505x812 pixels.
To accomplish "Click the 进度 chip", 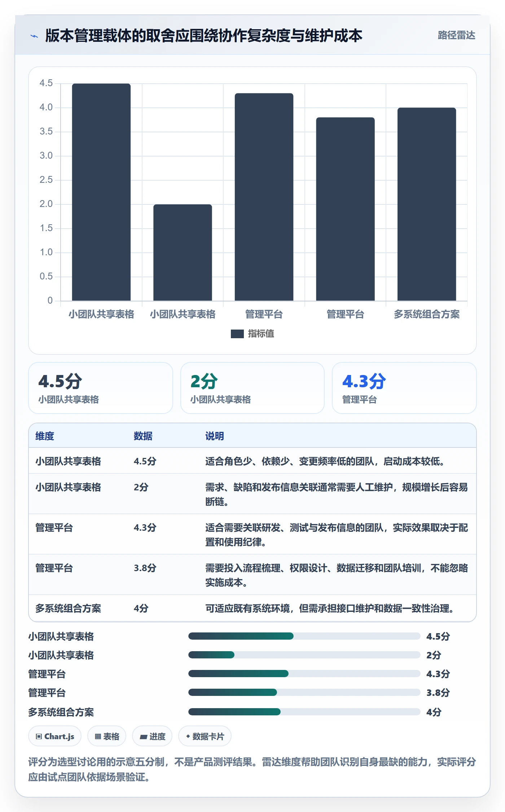I will (152, 736).
